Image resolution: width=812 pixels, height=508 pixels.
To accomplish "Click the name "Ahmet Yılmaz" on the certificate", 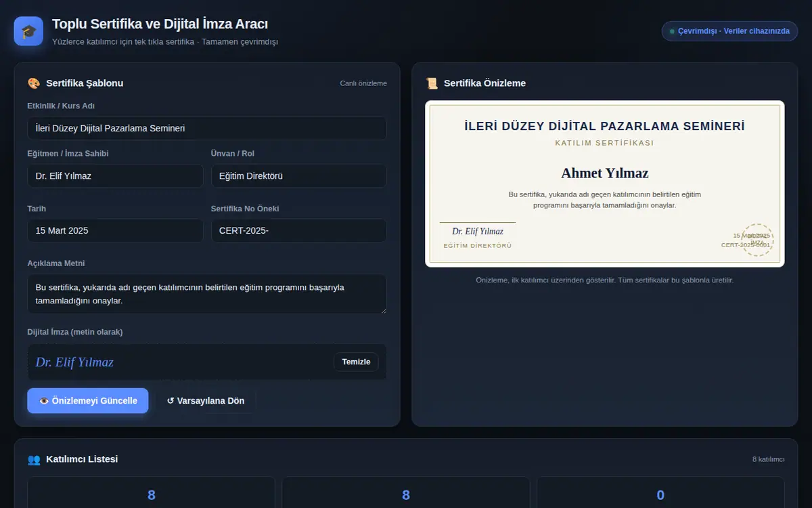I will pos(605,173).
